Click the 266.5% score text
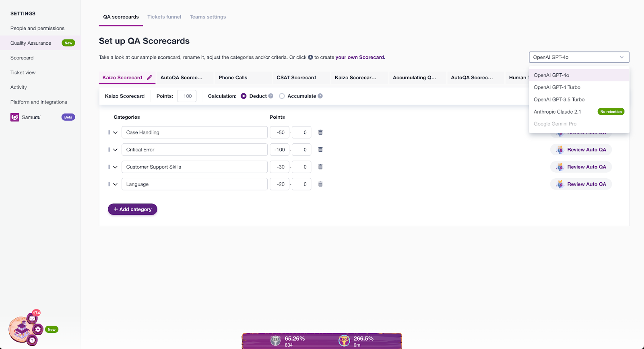The image size is (644, 349). [x=363, y=339]
